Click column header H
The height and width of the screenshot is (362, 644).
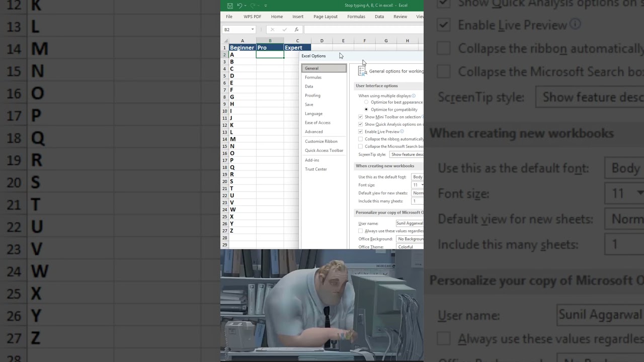[x=408, y=41]
